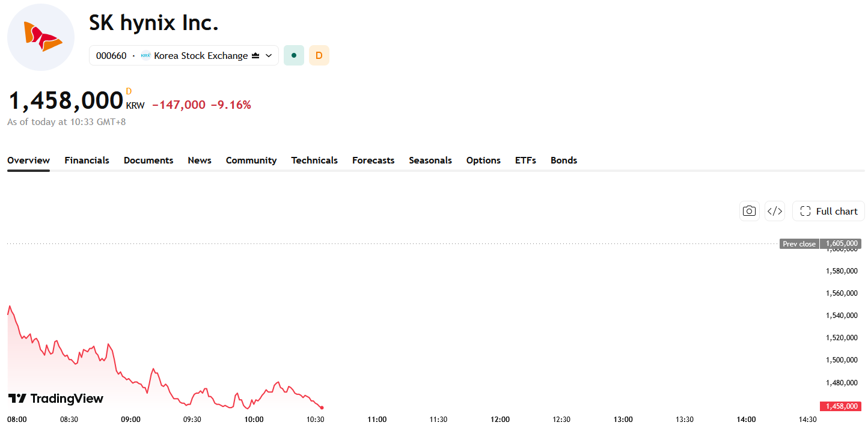Go to the News tab
The image size is (868, 434).
click(200, 160)
